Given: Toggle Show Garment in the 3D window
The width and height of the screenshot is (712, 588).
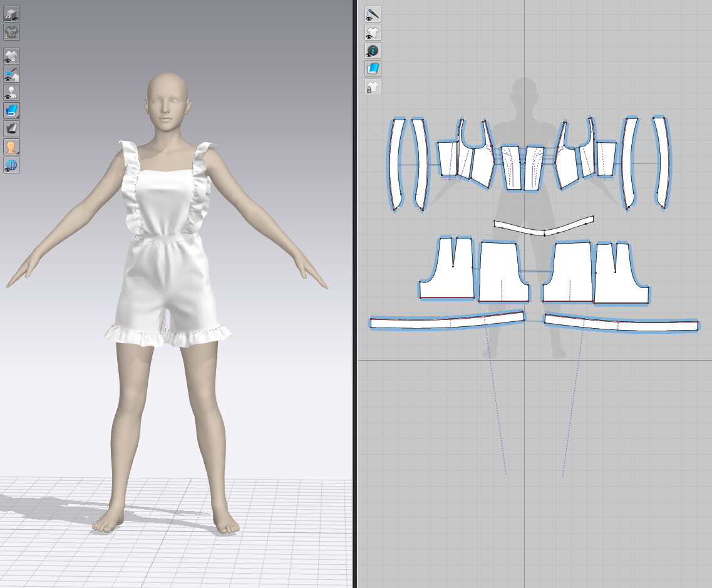Looking at the screenshot, I should 11,56.
